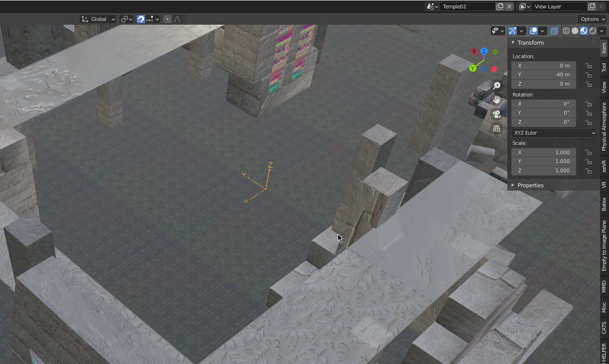Select the proportional editing icon
This screenshot has width=609, height=364.
[167, 19]
